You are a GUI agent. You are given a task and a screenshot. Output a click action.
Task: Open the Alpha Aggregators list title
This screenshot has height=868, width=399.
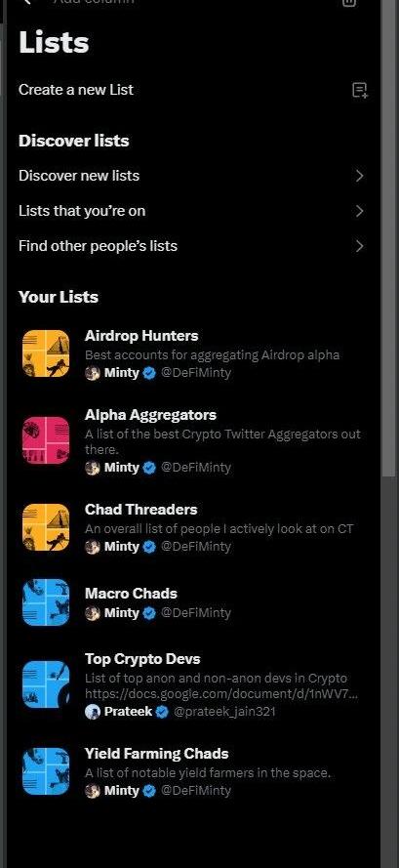[150, 415]
